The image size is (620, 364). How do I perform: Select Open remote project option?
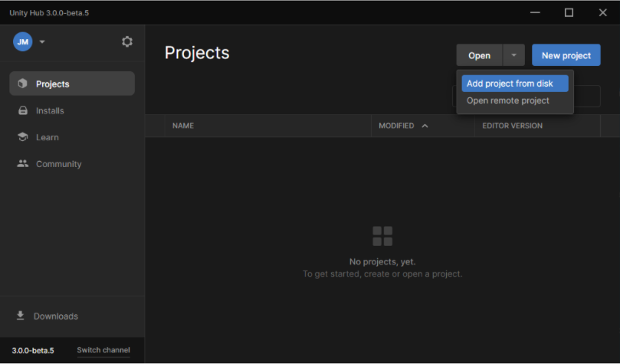coord(508,100)
